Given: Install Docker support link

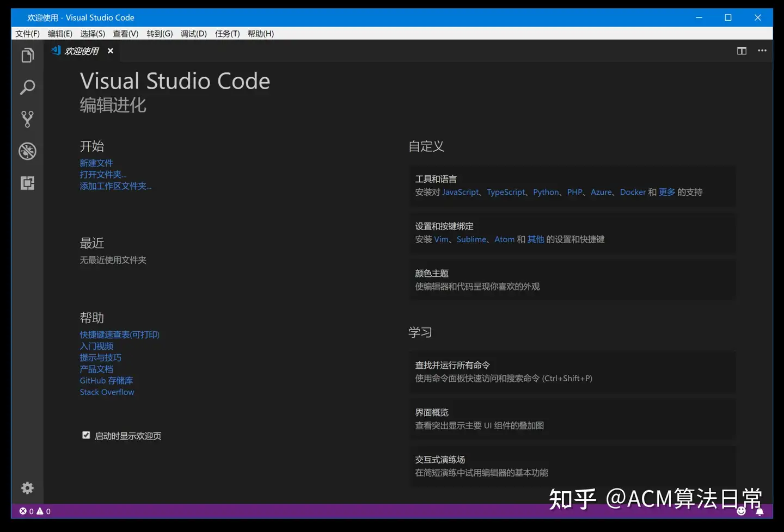Looking at the screenshot, I should click(x=633, y=192).
